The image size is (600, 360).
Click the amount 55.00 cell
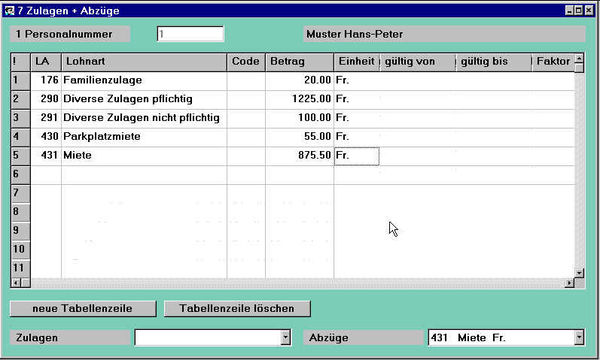[x=300, y=137]
